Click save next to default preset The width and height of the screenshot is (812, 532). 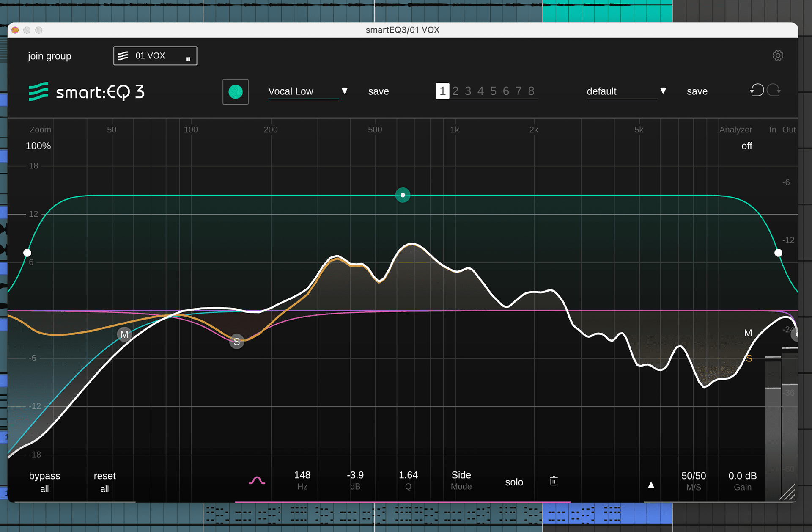click(697, 91)
